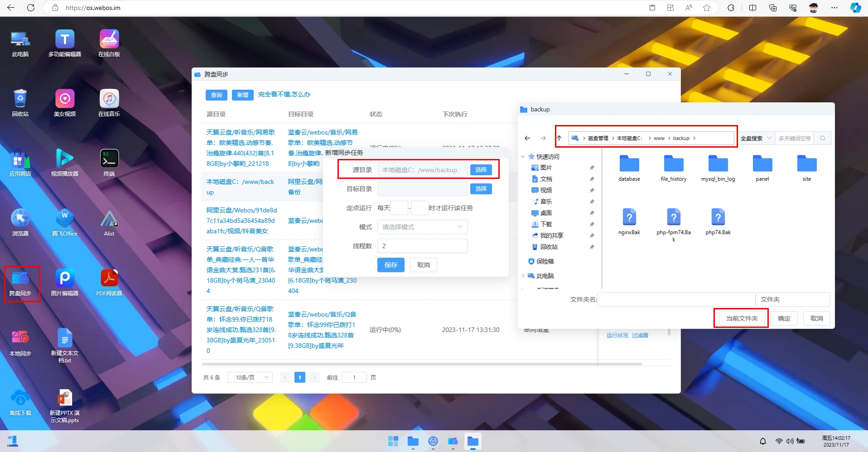The height and width of the screenshot is (452, 868).
Task: Open the 模式 mode dropdown
Action: pyautogui.click(x=422, y=227)
